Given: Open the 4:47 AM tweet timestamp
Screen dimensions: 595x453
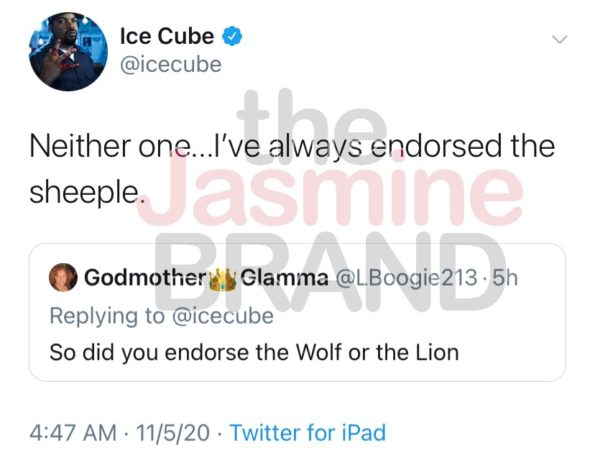Looking at the screenshot, I should pos(73,433).
